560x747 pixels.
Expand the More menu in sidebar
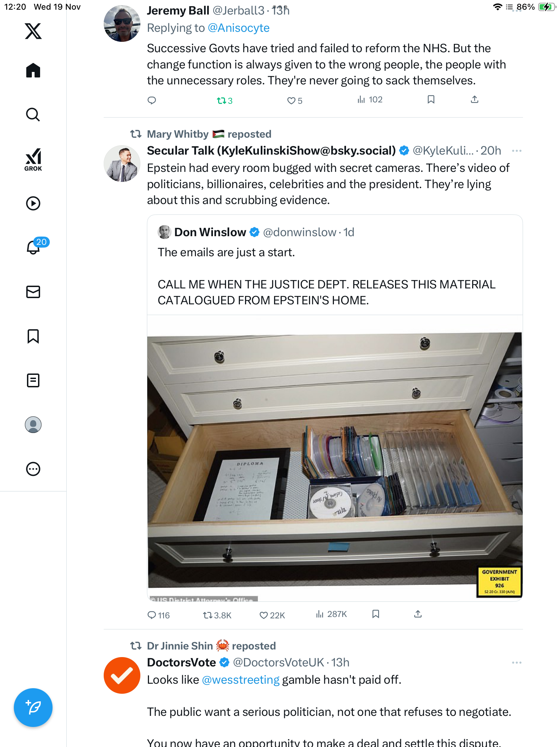coord(33,469)
